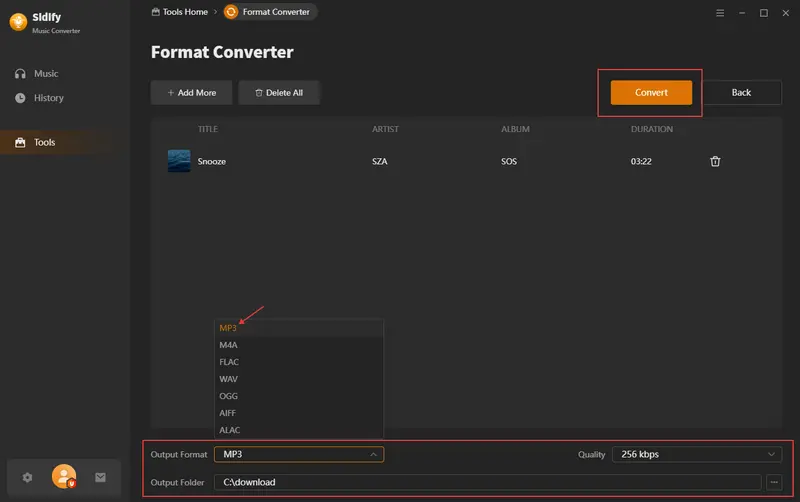Start conversion with the Convert button

coord(651,92)
